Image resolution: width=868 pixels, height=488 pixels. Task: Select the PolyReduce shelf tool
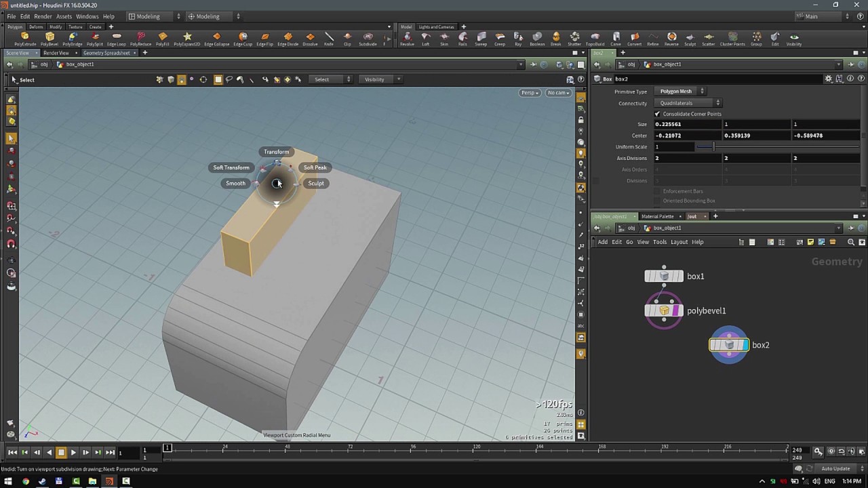tap(140, 39)
